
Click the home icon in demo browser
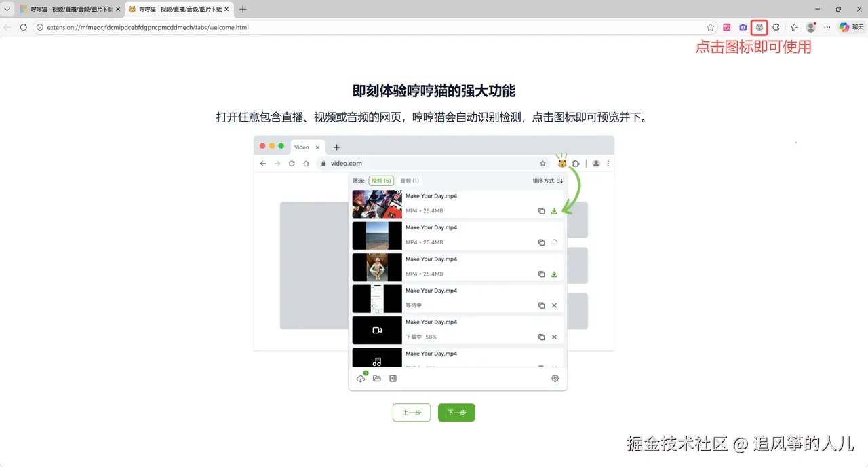click(306, 164)
